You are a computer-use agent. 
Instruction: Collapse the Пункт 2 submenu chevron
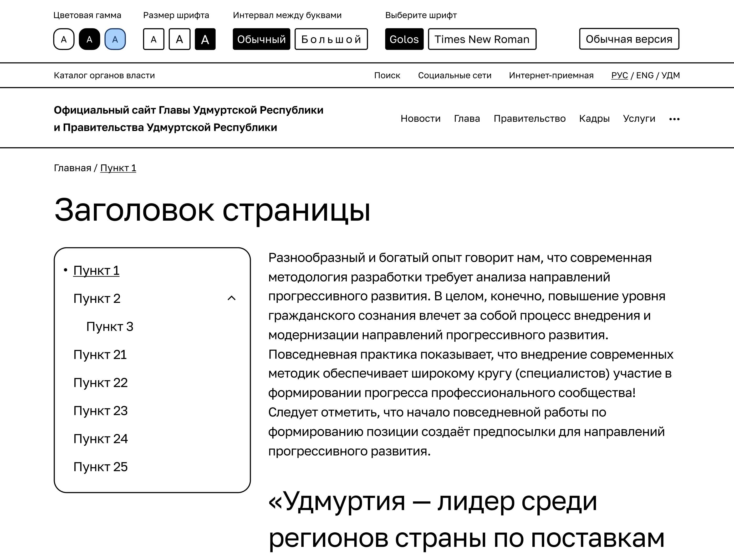(x=231, y=298)
